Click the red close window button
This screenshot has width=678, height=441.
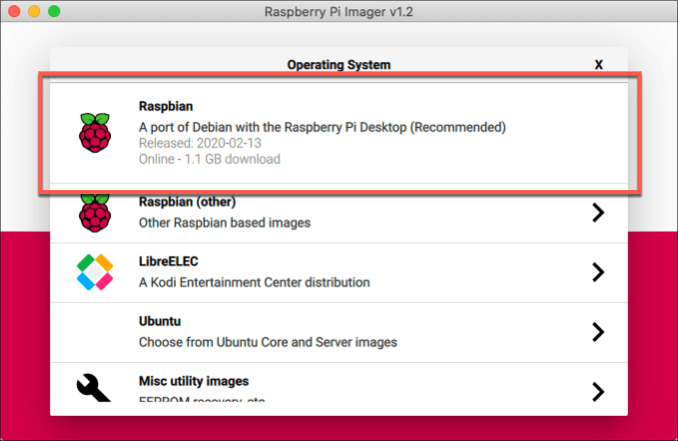[14, 11]
